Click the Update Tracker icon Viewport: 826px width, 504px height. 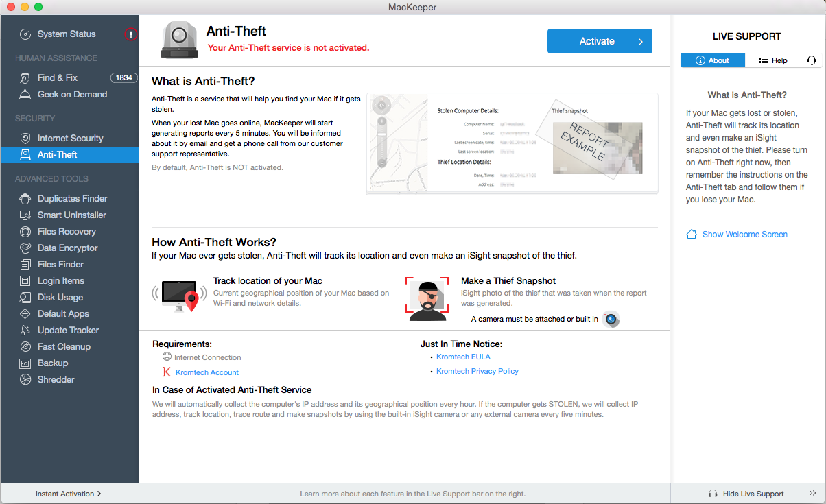(x=25, y=330)
